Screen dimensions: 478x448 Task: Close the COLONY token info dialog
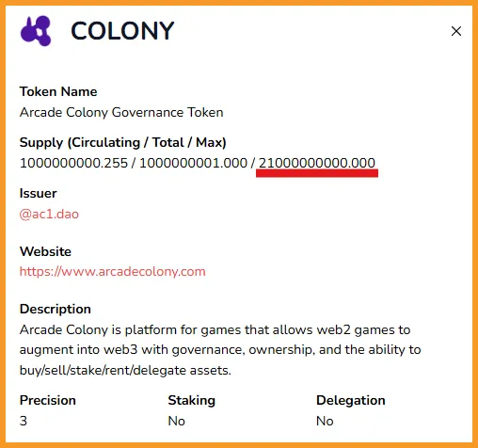[456, 31]
